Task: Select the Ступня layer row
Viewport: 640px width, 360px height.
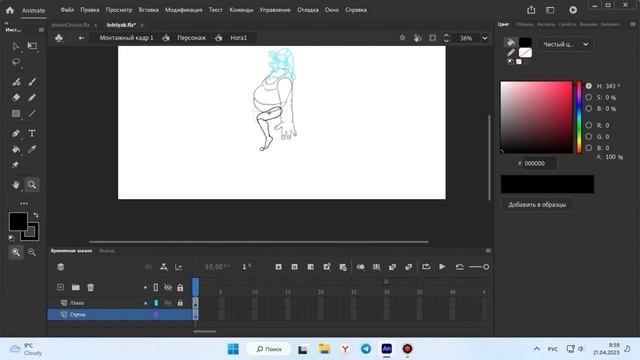Action: 120,315
